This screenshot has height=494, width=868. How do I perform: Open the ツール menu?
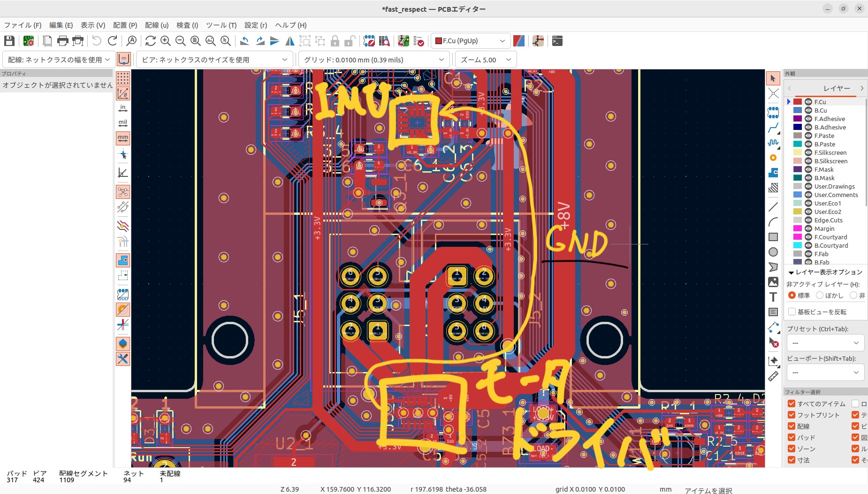click(221, 25)
